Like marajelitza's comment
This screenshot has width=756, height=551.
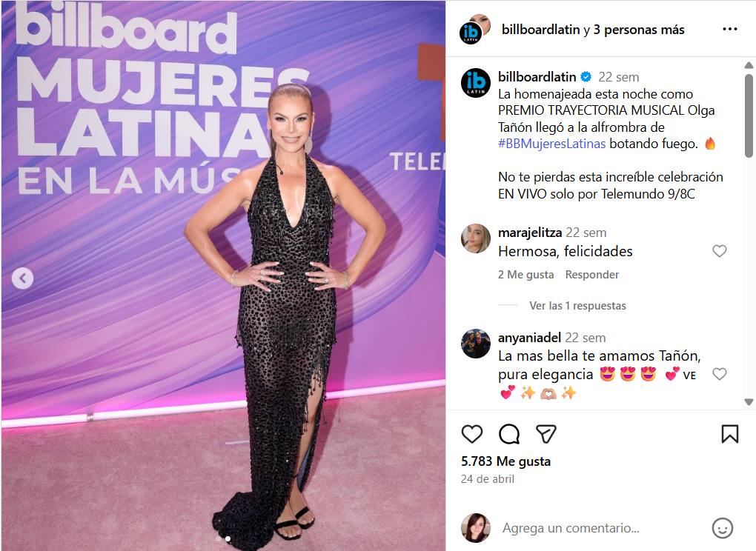(x=720, y=251)
